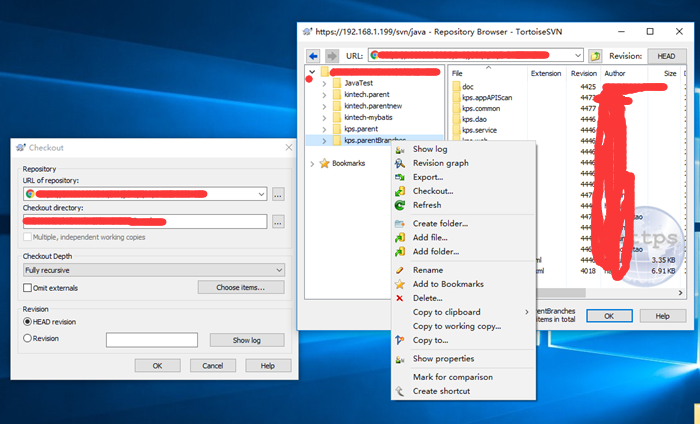Click the Show log icon in context menu
This screenshot has width=700, height=424.
pyautogui.click(x=400, y=150)
